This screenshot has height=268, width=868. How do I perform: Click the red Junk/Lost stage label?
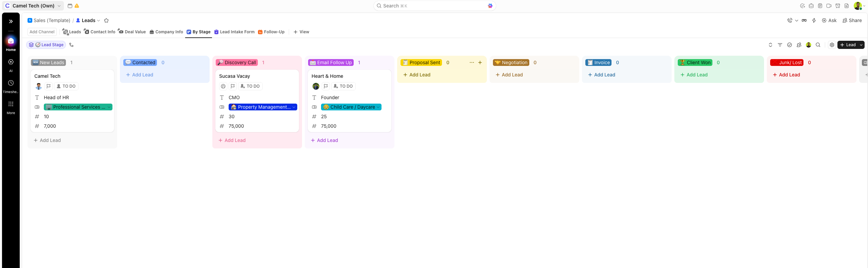coord(786,62)
